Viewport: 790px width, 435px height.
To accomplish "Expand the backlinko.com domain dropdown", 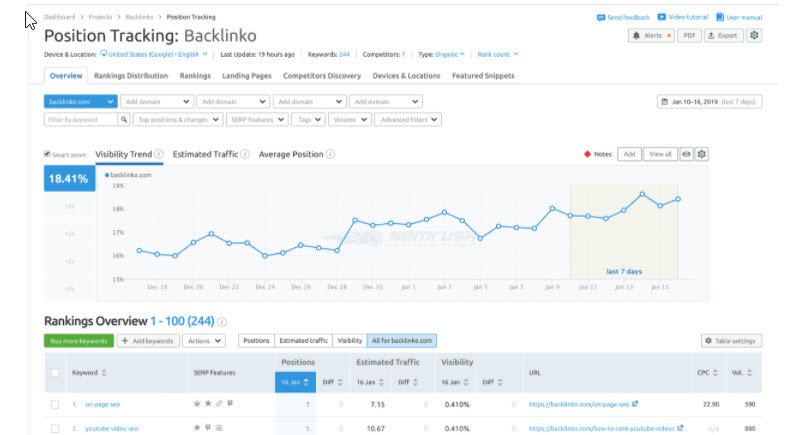I will click(x=81, y=101).
